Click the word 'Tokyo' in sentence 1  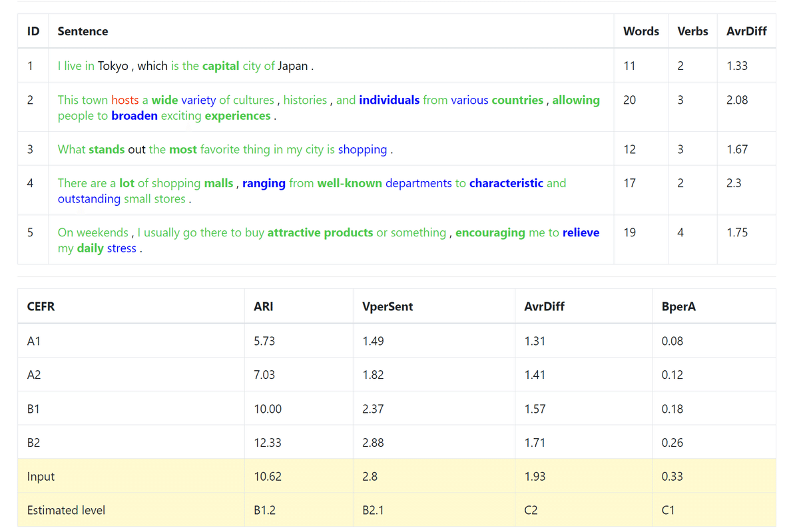point(113,66)
